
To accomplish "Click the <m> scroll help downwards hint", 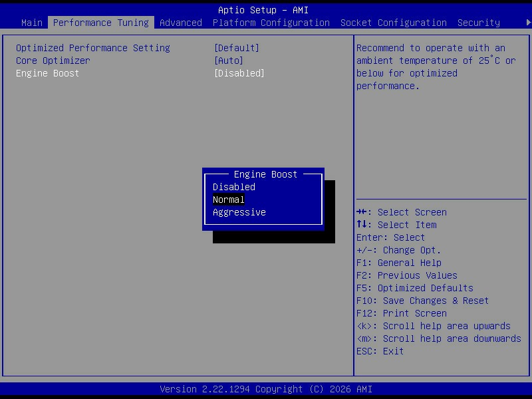I will point(439,338).
